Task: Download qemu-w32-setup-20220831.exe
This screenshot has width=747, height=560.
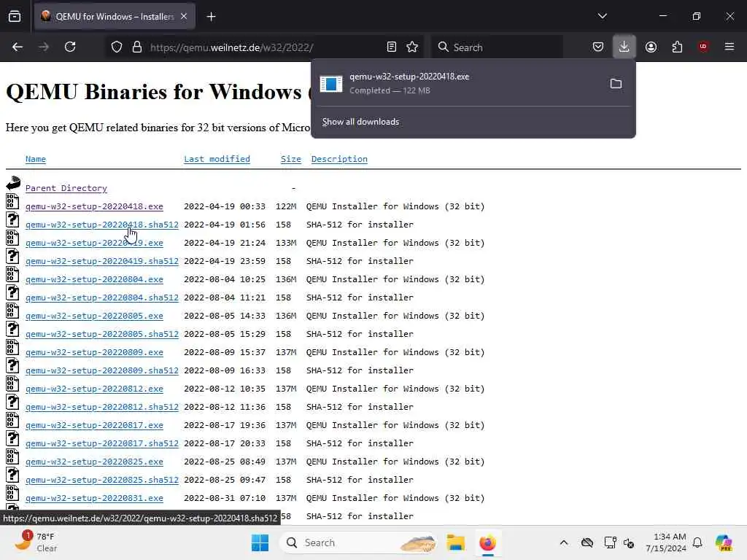Action: [x=94, y=498]
